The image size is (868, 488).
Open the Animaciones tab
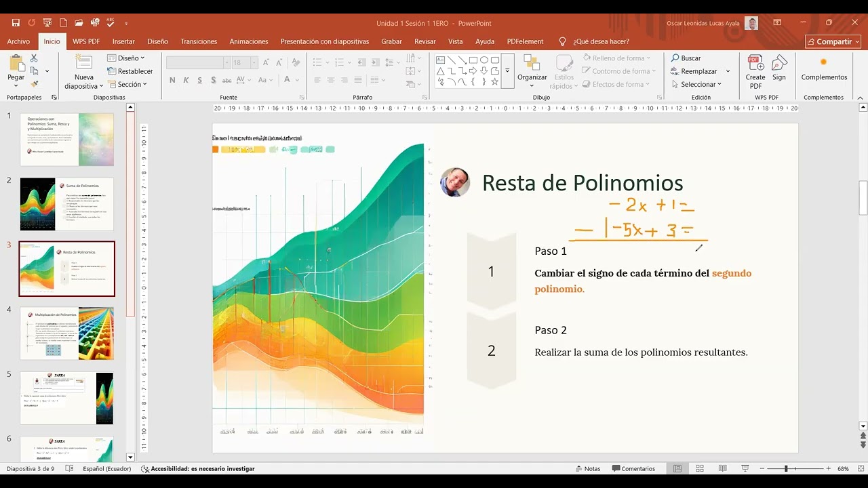[249, 41]
